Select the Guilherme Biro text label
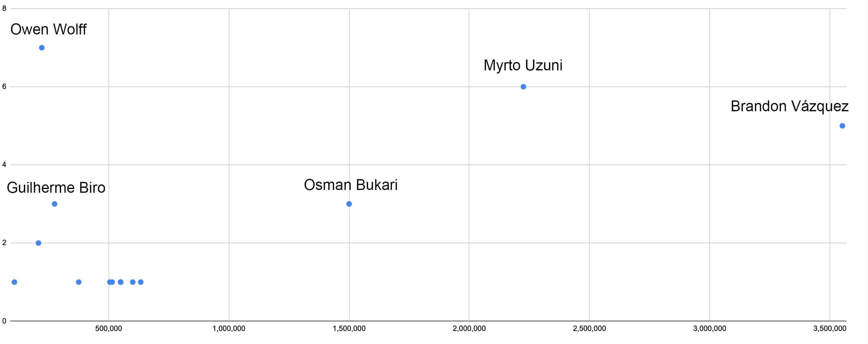The width and height of the screenshot is (868, 344). pos(56,188)
